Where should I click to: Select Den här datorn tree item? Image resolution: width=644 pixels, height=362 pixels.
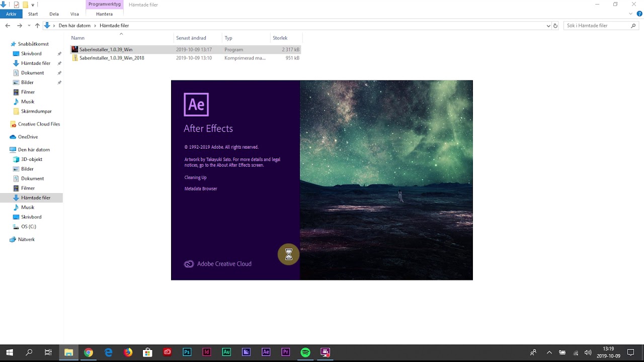pyautogui.click(x=34, y=150)
